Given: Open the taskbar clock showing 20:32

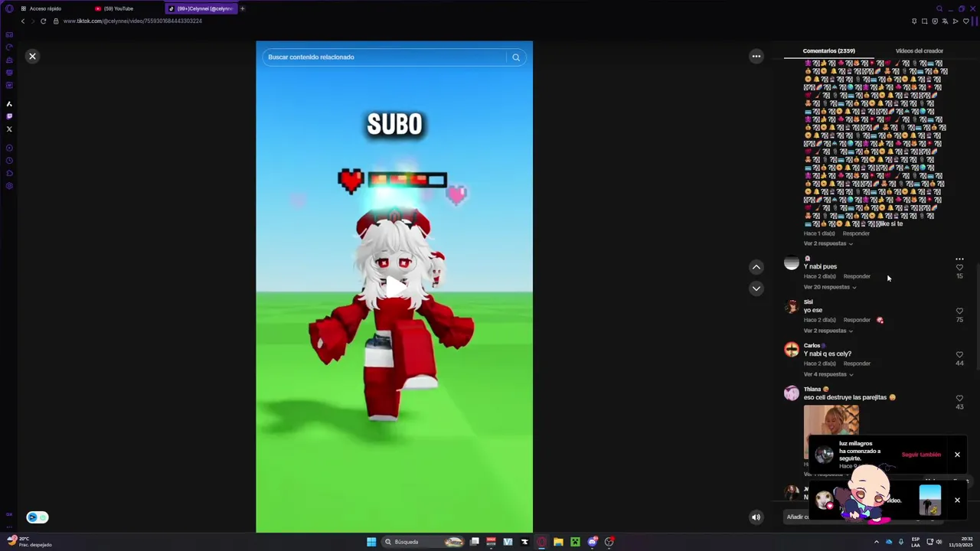Looking at the screenshot, I should coord(960,542).
